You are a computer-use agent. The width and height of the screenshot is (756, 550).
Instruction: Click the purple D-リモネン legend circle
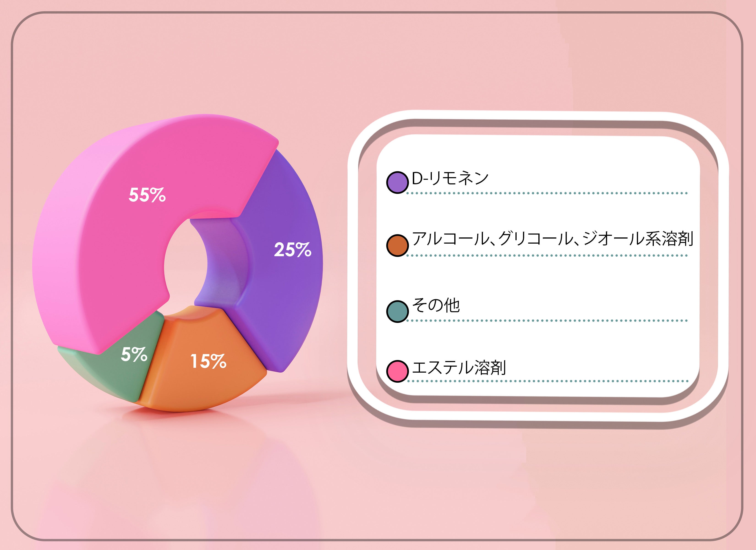(397, 182)
